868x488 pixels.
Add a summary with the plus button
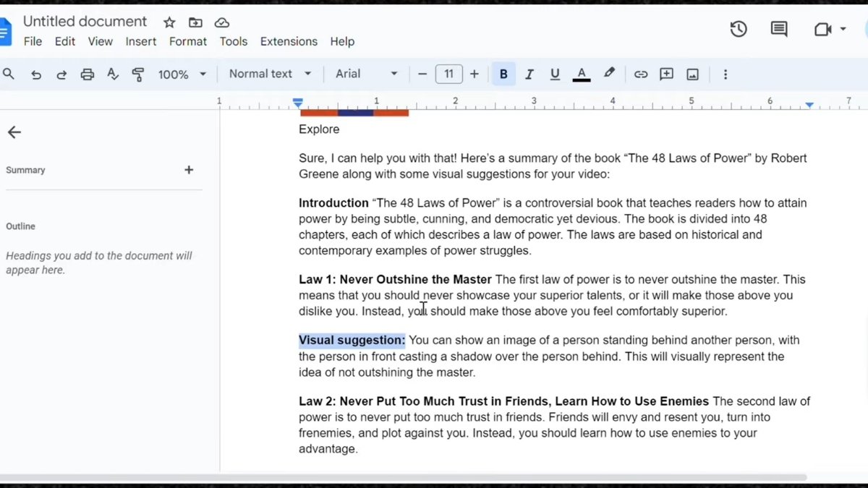point(189,170)
